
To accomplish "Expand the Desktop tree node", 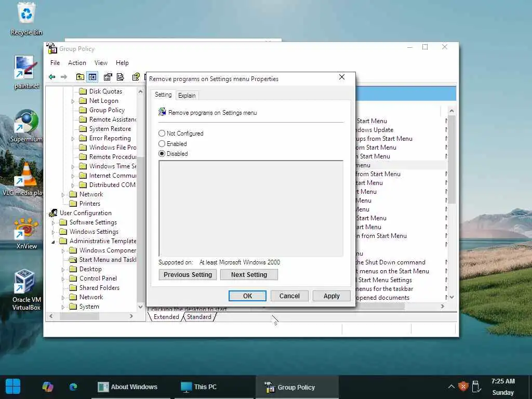I will pos(63,270).
